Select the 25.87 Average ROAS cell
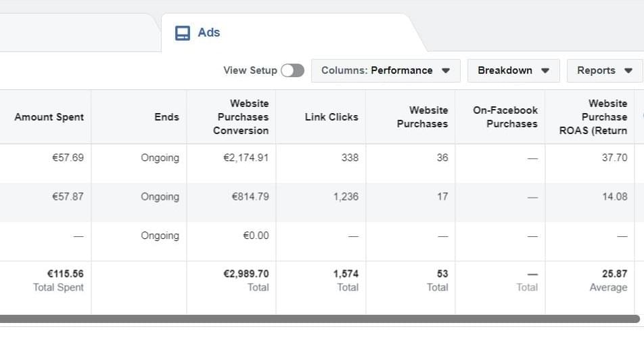The height and width of the screenshot is (346, 644). [614, 274]
